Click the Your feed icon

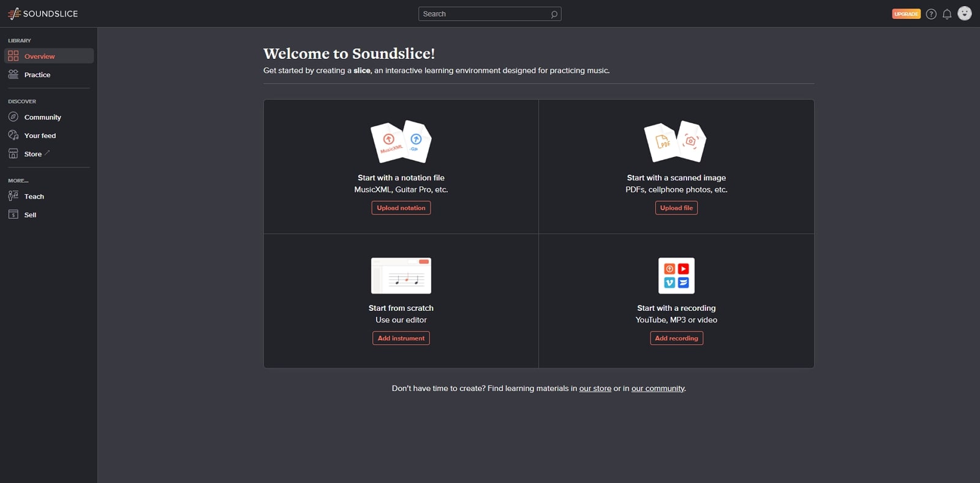(13, 135)
